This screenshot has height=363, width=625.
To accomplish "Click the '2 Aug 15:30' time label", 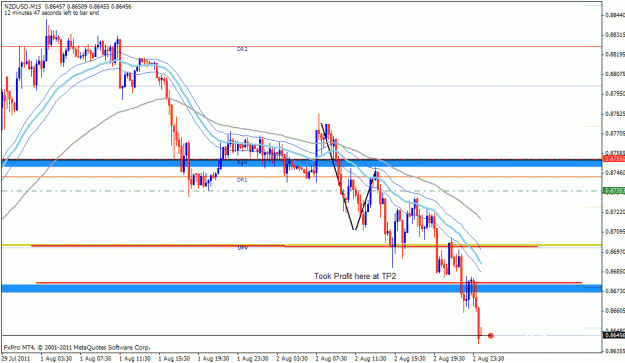I will click(410, 359).
